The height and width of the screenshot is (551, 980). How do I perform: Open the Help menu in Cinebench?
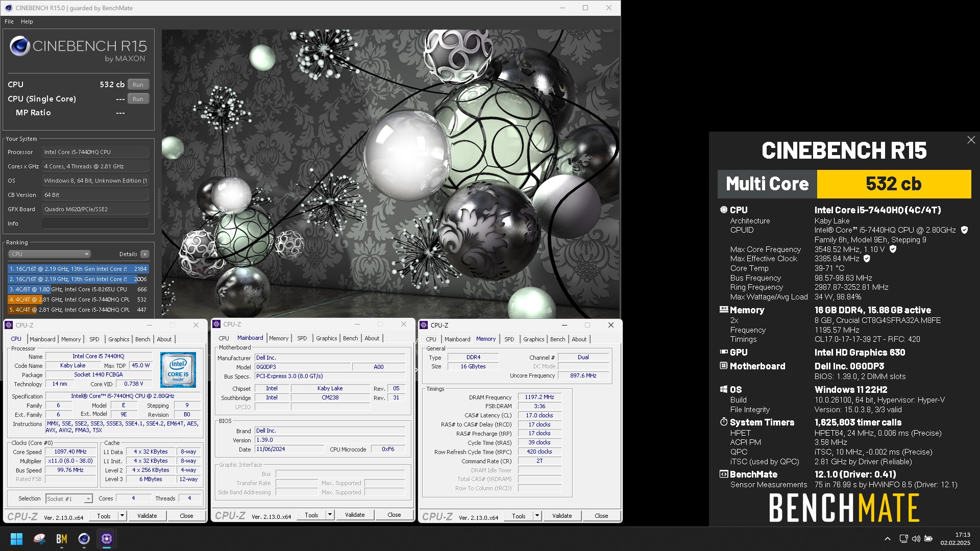tap(27, 21)
